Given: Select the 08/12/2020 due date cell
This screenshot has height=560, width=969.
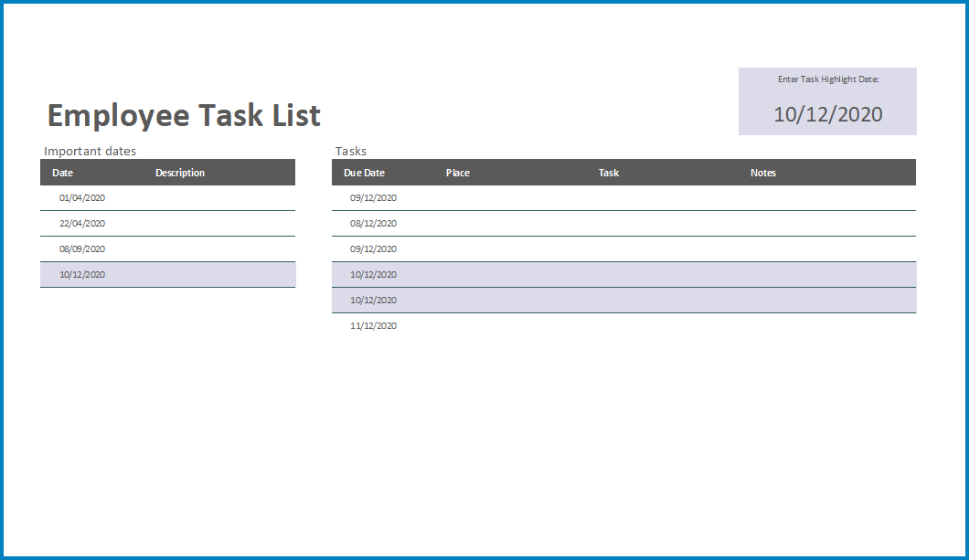Looking at the screenshot, I should (x=374, y=223).
